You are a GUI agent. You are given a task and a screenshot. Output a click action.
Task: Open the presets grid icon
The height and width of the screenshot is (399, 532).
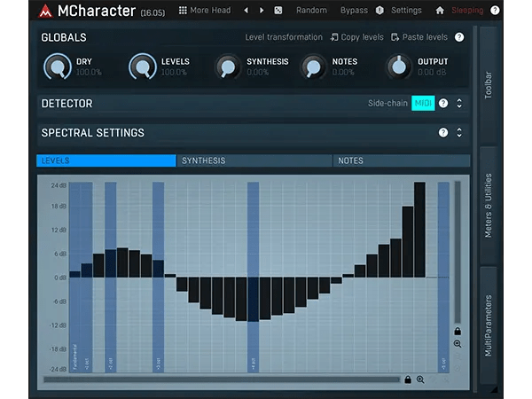pos(183,10)
